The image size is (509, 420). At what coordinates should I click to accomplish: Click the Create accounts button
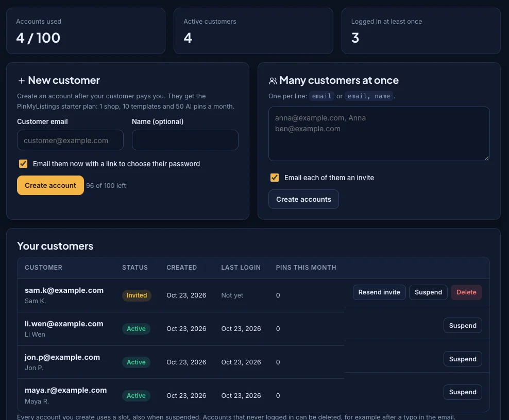pos(303,199)
